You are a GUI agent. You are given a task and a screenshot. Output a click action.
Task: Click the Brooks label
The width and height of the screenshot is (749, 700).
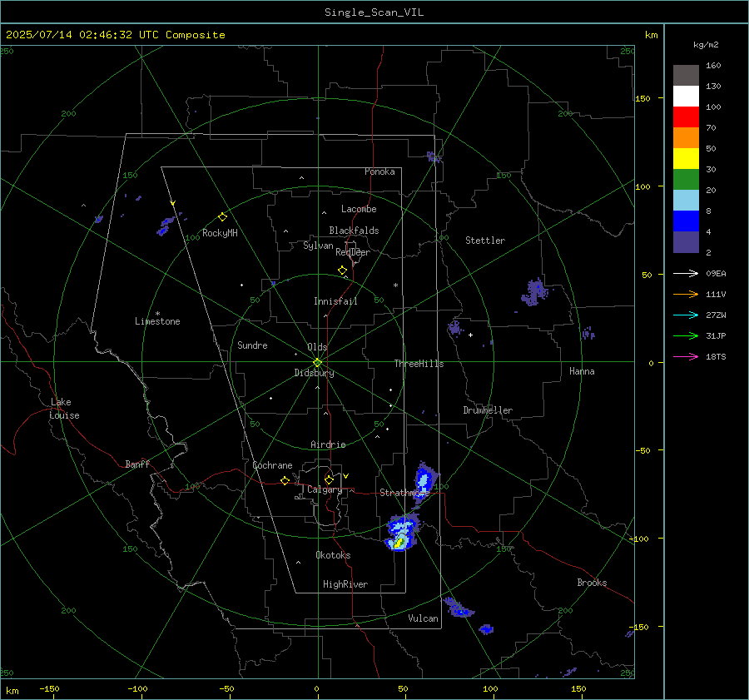coord(592,583)
